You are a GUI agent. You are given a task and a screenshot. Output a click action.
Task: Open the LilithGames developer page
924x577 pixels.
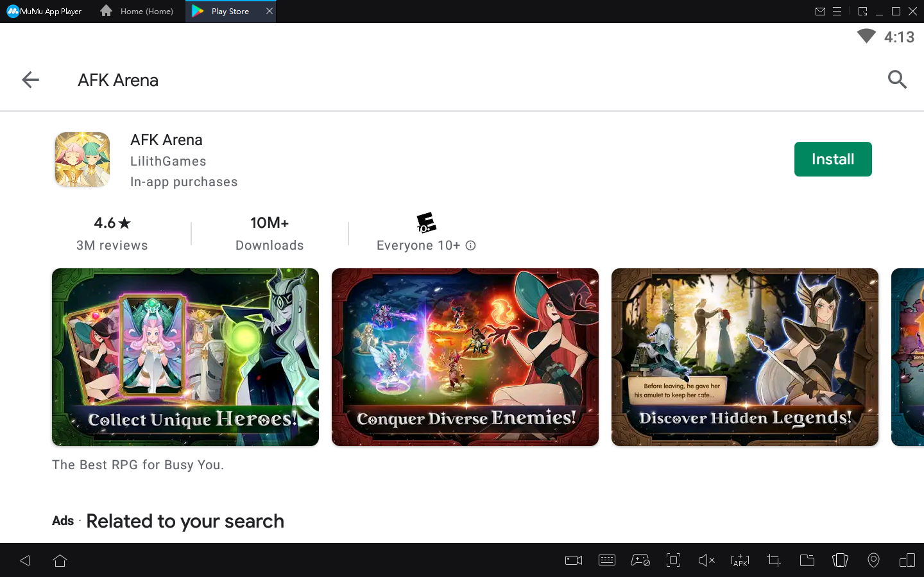click(168, 161)
